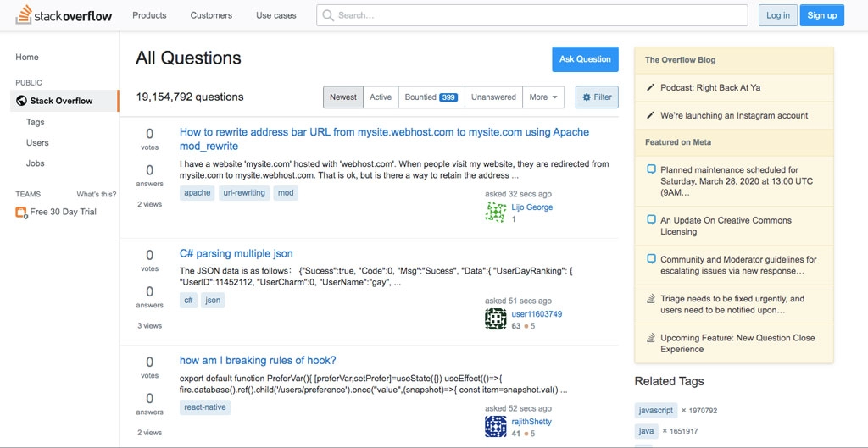Focus the Search input field
The image size is (868, 448).
click(532, 15)
